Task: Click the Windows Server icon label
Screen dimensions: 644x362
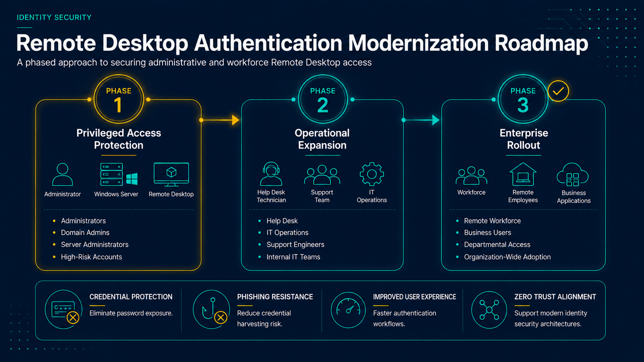Action: coord(116,194)
